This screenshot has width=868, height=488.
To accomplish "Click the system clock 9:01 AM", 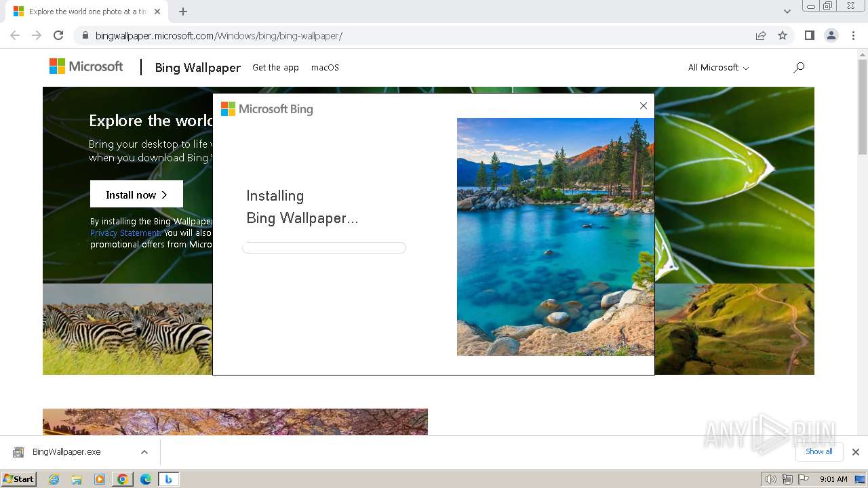I will [833, 479].
